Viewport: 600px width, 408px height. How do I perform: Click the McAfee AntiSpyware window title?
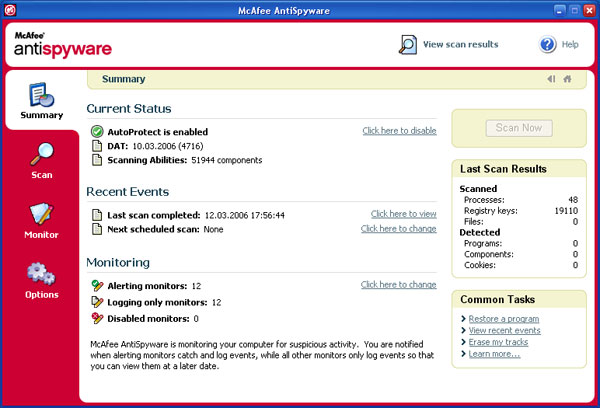point(284,11)
